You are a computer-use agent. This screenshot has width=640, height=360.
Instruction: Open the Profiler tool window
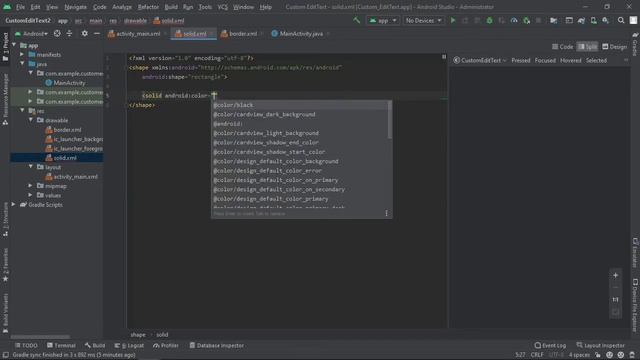[x=166, y=346]
